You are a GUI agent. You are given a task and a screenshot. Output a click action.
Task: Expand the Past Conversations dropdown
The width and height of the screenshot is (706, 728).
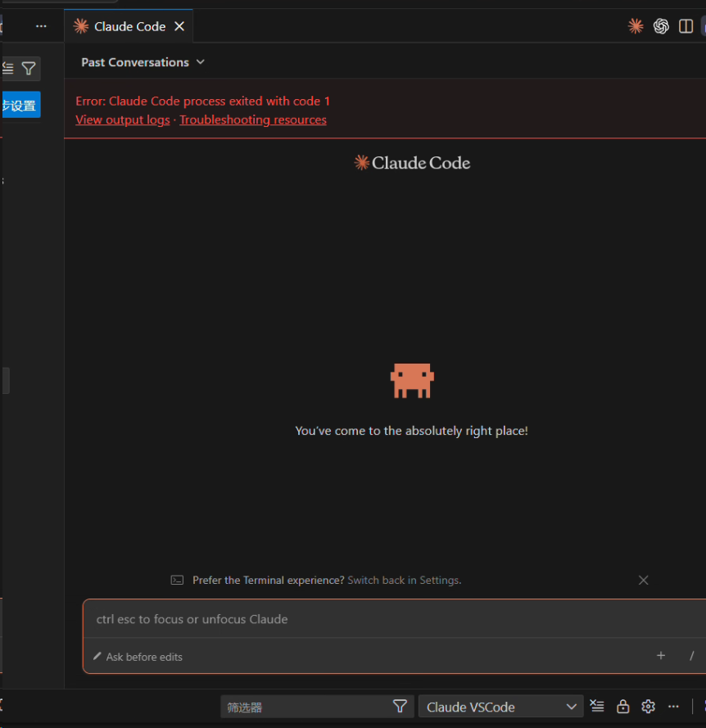click(x=143, y=62)
